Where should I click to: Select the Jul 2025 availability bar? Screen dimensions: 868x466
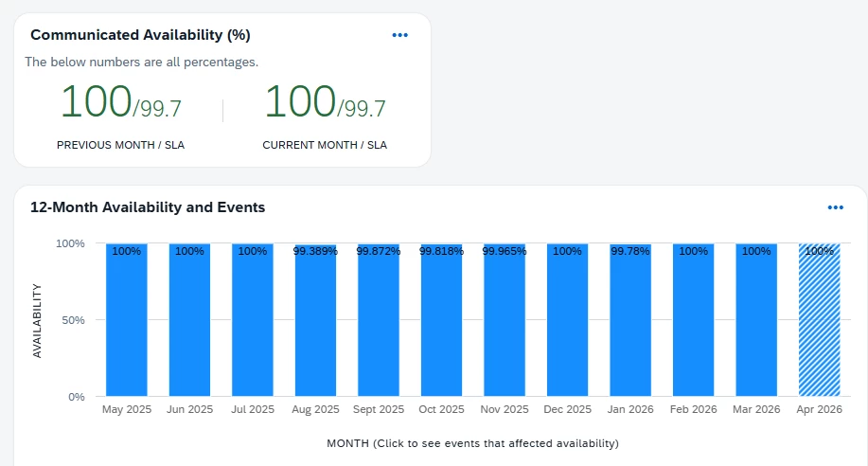click(x=253, y=322)
